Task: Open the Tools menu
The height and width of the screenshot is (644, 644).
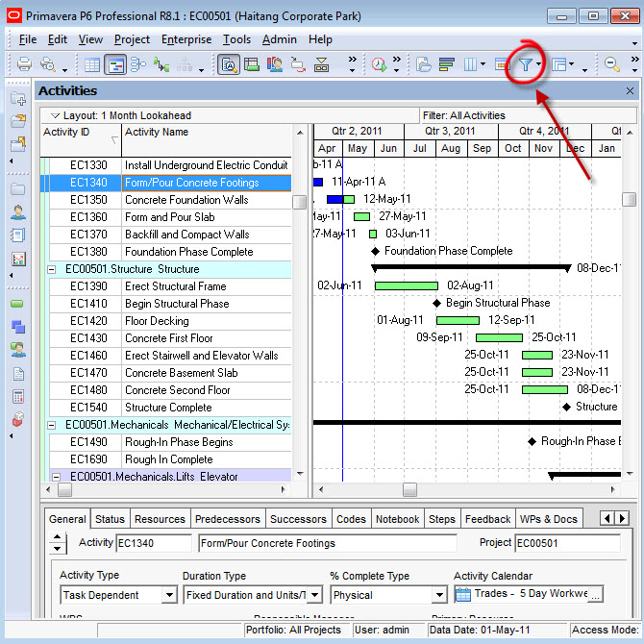Action: (x=236, y=39)
